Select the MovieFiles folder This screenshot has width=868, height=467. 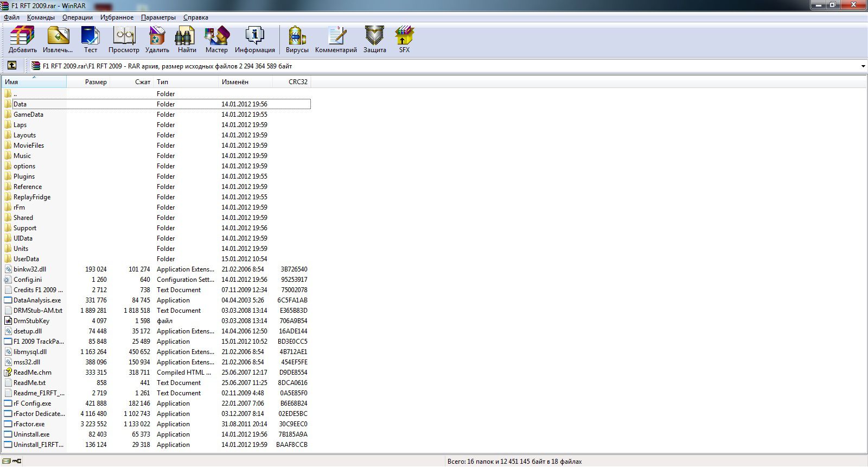tap(29, 146)
